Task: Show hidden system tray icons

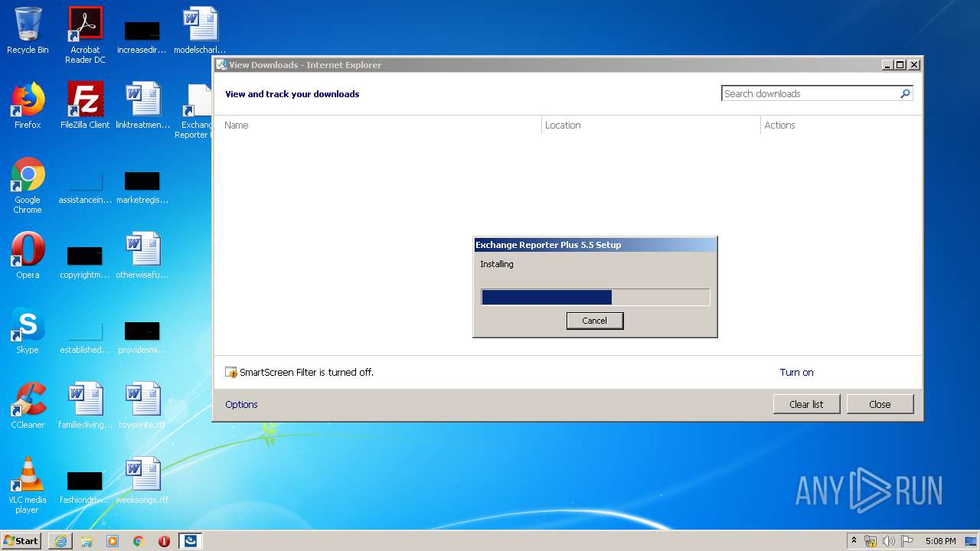Action: tap(854, 541)
